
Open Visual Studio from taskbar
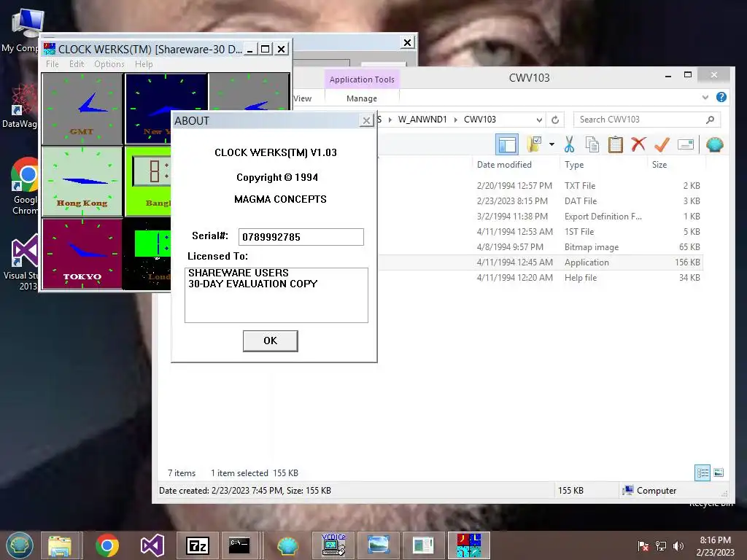click(152, 545)
